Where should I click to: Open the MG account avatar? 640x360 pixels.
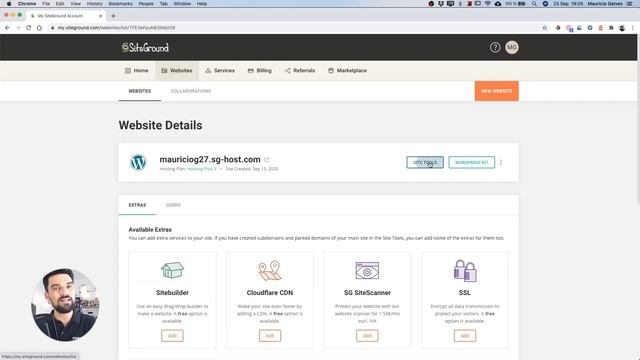click(512, 47)
